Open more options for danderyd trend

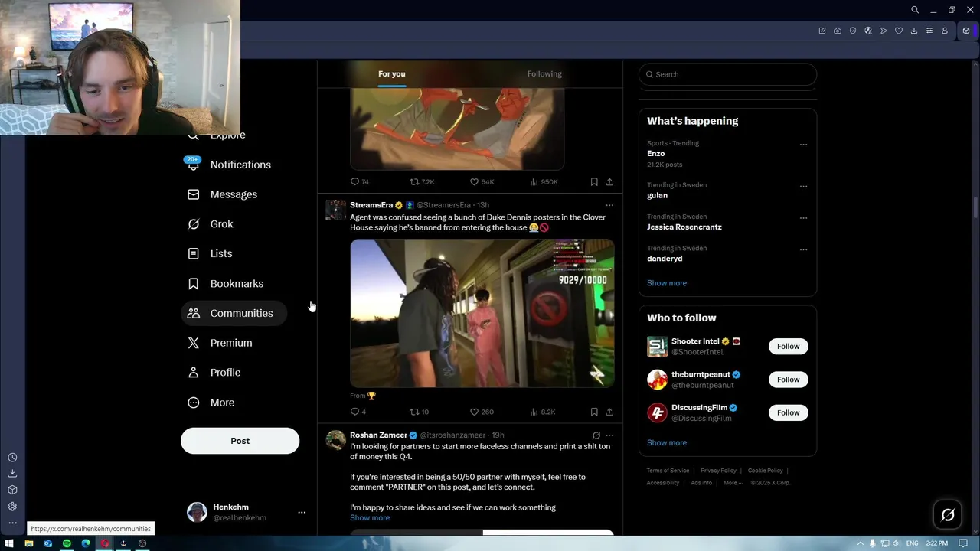coord(803,249)
